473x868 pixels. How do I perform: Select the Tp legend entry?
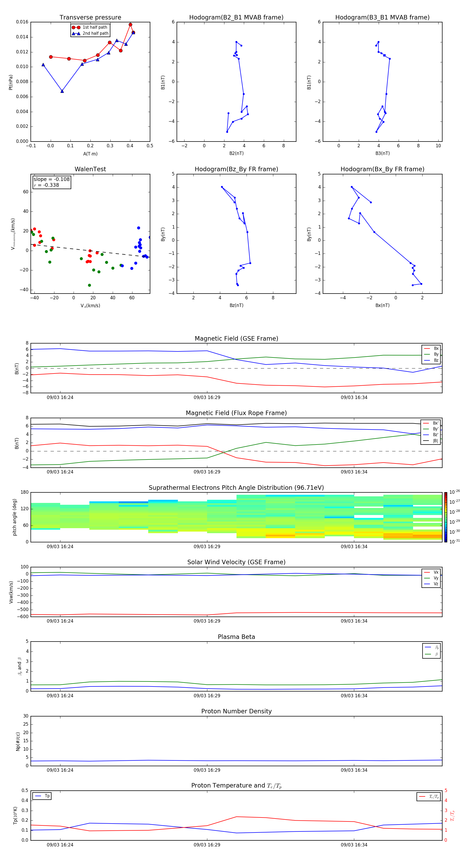[x=42, y=796]
